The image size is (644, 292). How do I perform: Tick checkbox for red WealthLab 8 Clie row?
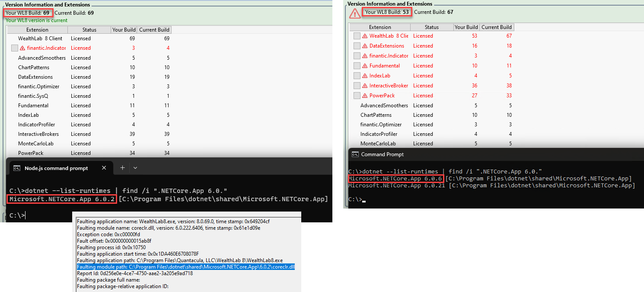(x=357, y=36)
